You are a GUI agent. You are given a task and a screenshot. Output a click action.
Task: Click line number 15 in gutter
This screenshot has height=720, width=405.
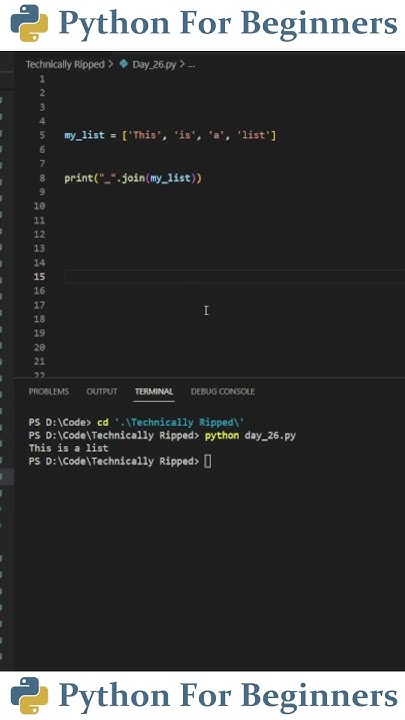point(40,276)
